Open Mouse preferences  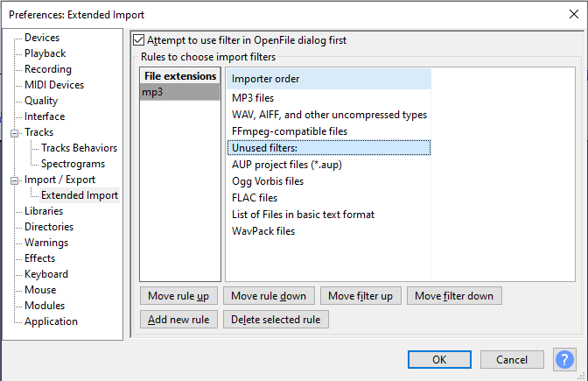point(40,290)
